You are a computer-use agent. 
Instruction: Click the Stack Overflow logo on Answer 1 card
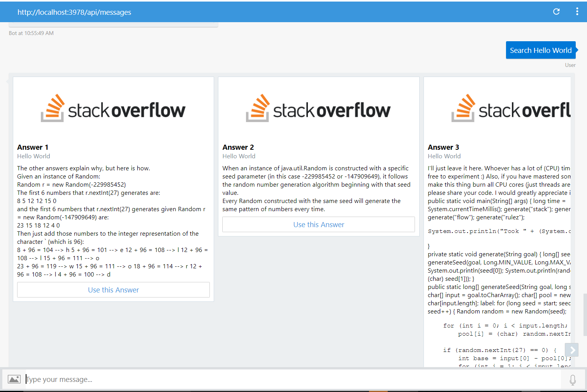tap(113, 108)
